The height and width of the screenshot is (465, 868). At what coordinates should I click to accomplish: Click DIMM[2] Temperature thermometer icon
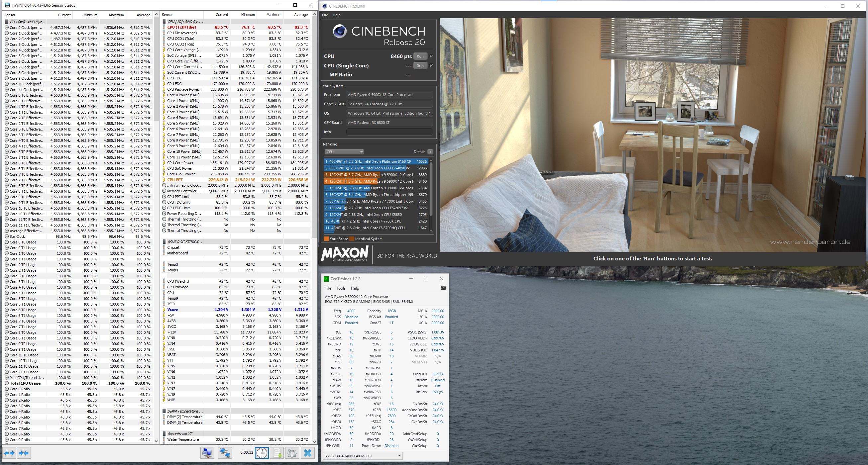(x=164, y=417)
